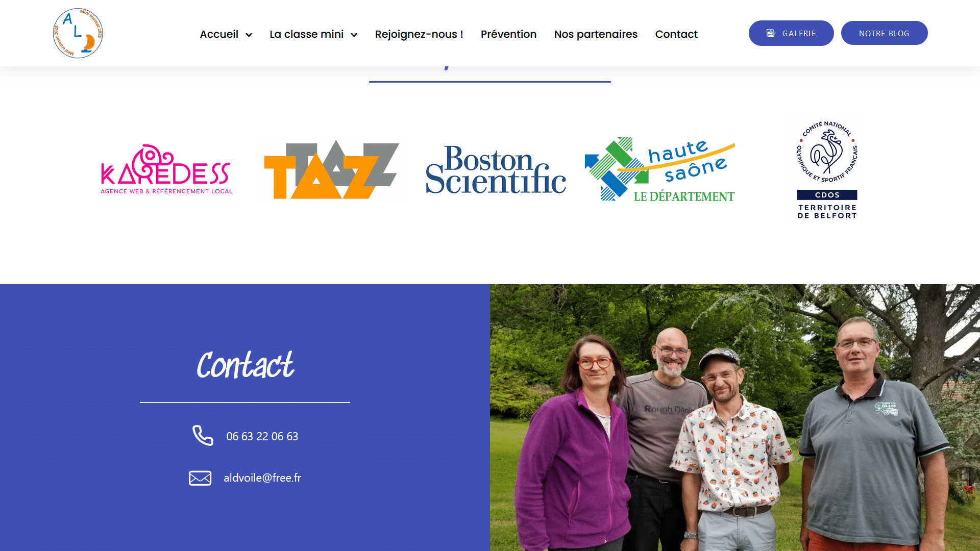Expand the Accueil dropdown arrow

tap(249, 35)
